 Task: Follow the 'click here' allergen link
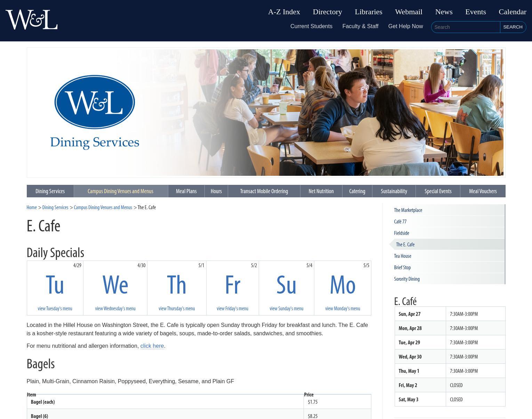click(152, 346)
